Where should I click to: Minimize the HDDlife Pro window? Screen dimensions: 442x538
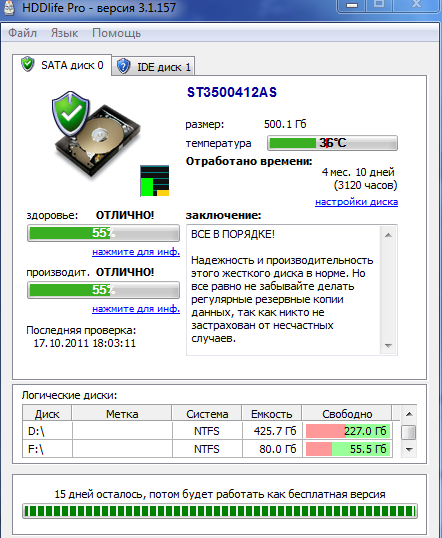click(x=352, y=5)
